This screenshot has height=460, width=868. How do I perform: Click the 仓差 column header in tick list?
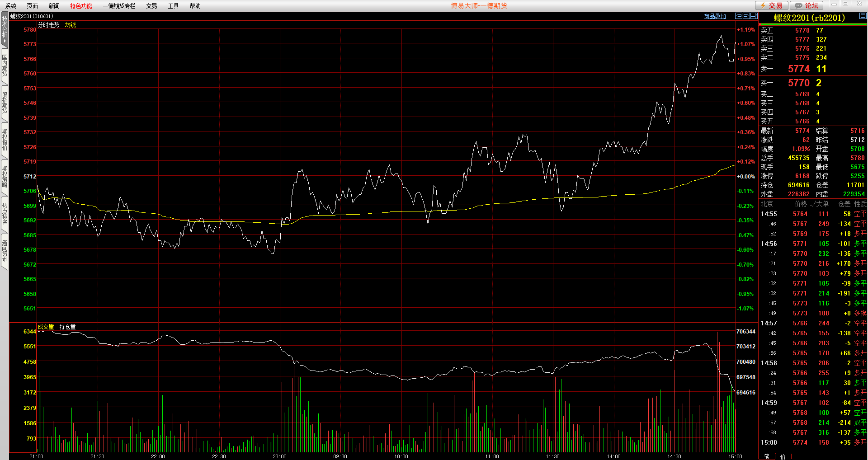pos(844,204)
